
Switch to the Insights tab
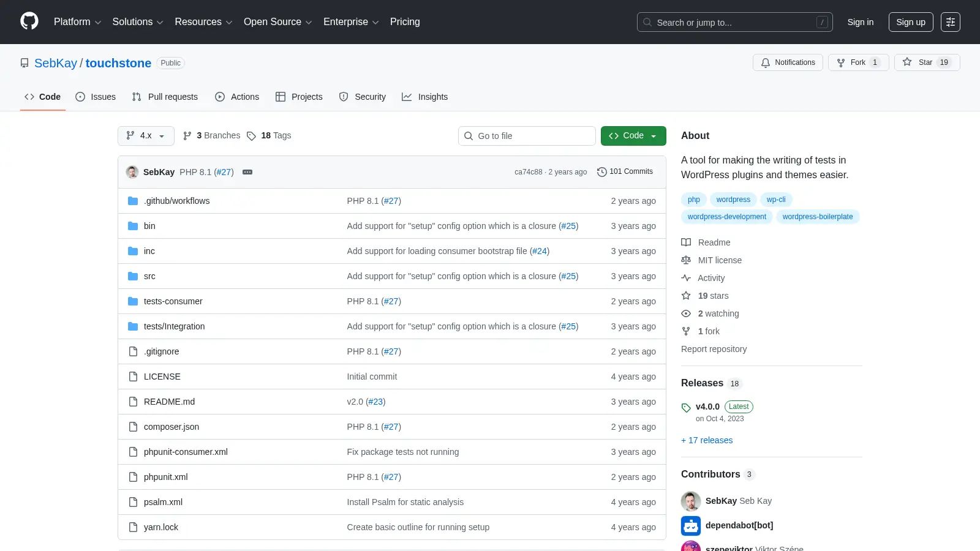(x=425, y=97)
